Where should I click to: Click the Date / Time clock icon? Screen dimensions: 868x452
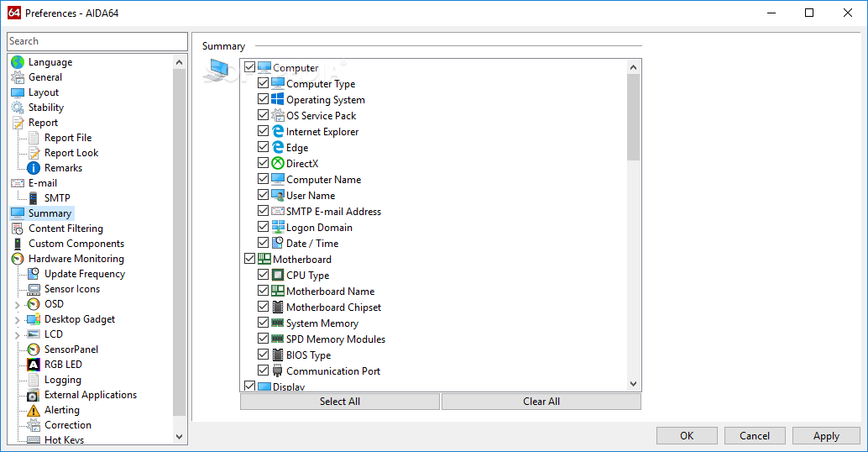[x=277, y=243]
